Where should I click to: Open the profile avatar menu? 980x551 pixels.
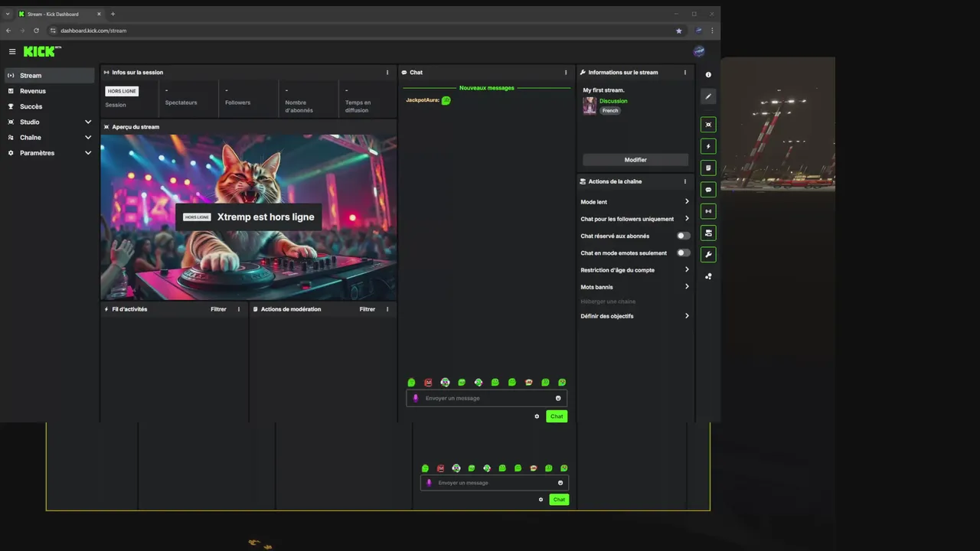698,51
